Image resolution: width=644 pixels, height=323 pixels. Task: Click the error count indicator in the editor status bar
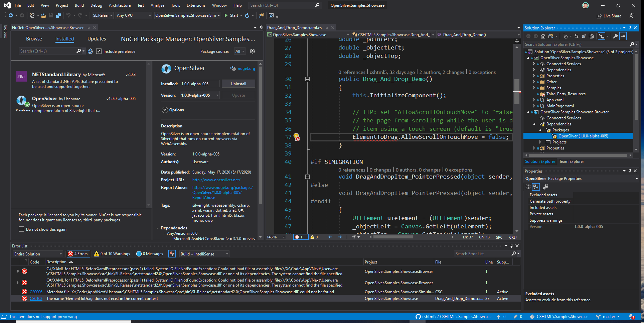tap(300, 237)
